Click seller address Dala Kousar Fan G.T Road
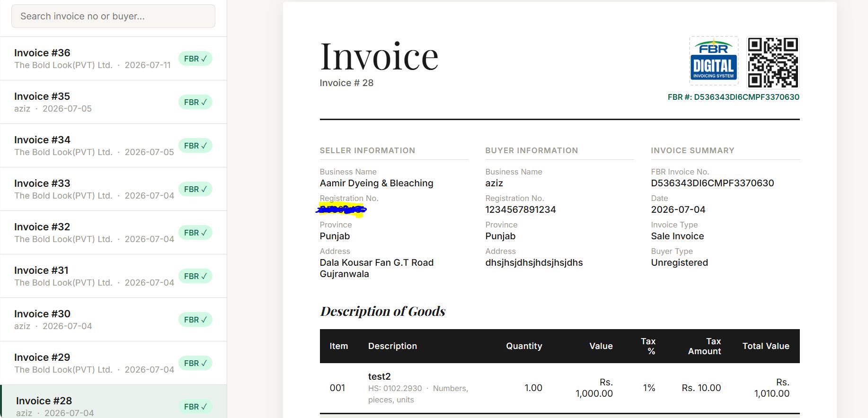 [376, 268]
